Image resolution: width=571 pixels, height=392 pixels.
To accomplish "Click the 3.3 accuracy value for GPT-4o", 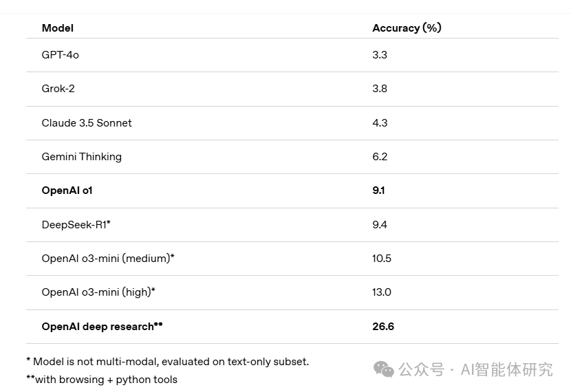I will (380, 55).
